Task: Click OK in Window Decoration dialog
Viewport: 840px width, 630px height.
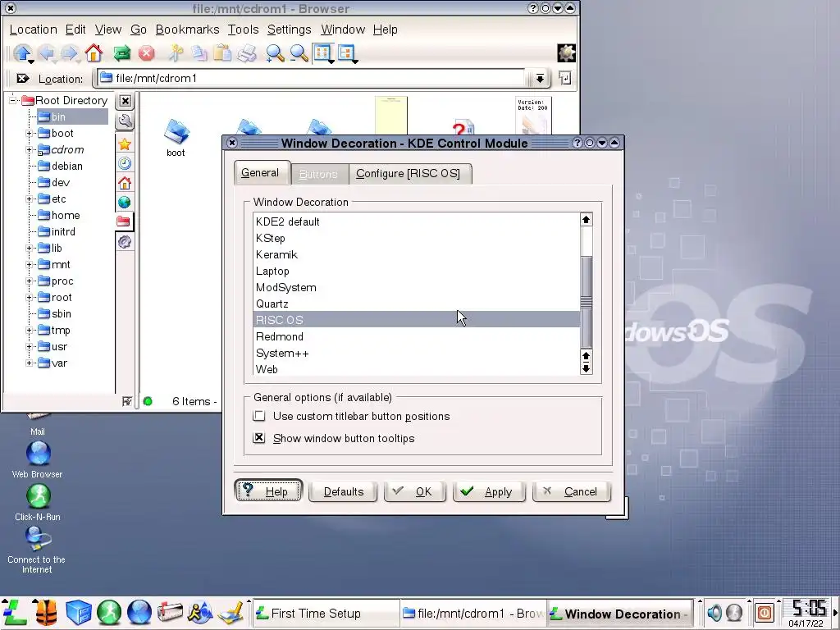Action: coord(414,491)
